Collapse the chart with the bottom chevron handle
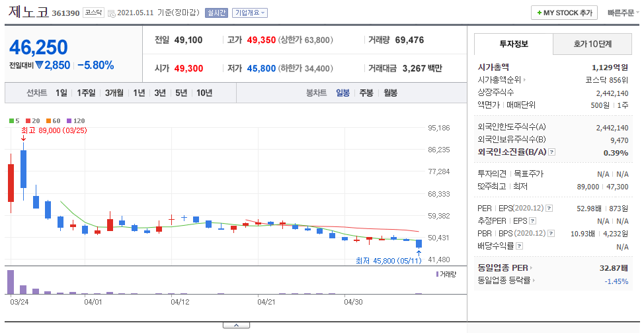644x333 pixels. click(236, 325)
